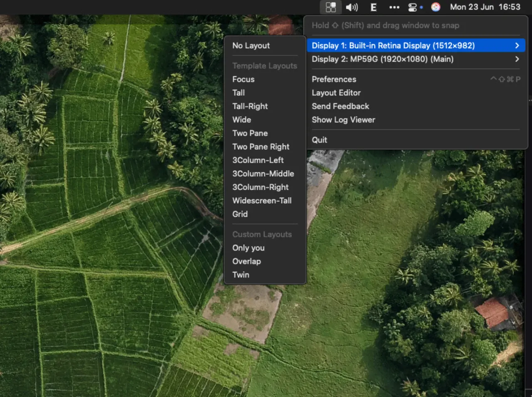This screenshot has height=397, width=532.
Task: Switch to the Wide layout
Action: [x=265, y=120]
